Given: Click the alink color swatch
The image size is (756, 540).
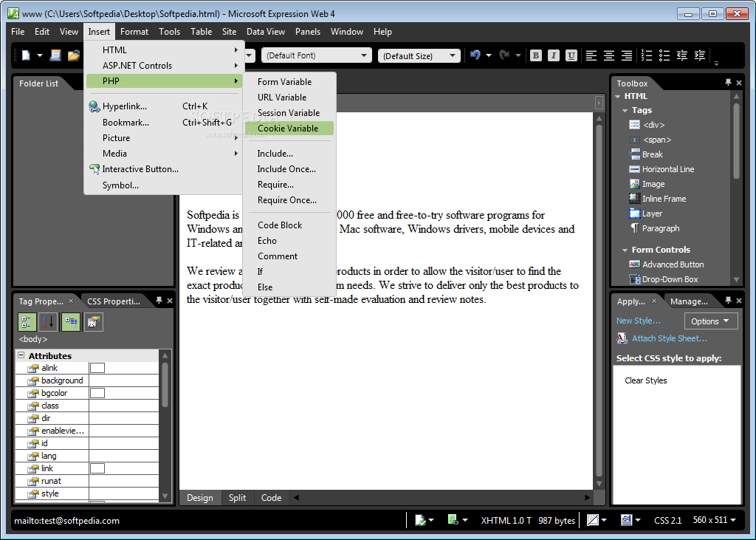Looking at the screenshot, I should pos(97,368).
